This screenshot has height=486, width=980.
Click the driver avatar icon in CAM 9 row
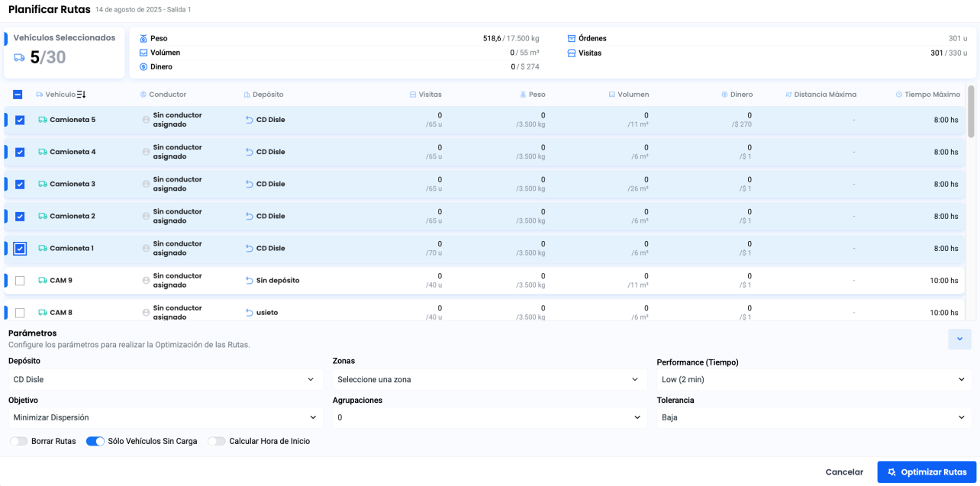(x=146, y=280)
